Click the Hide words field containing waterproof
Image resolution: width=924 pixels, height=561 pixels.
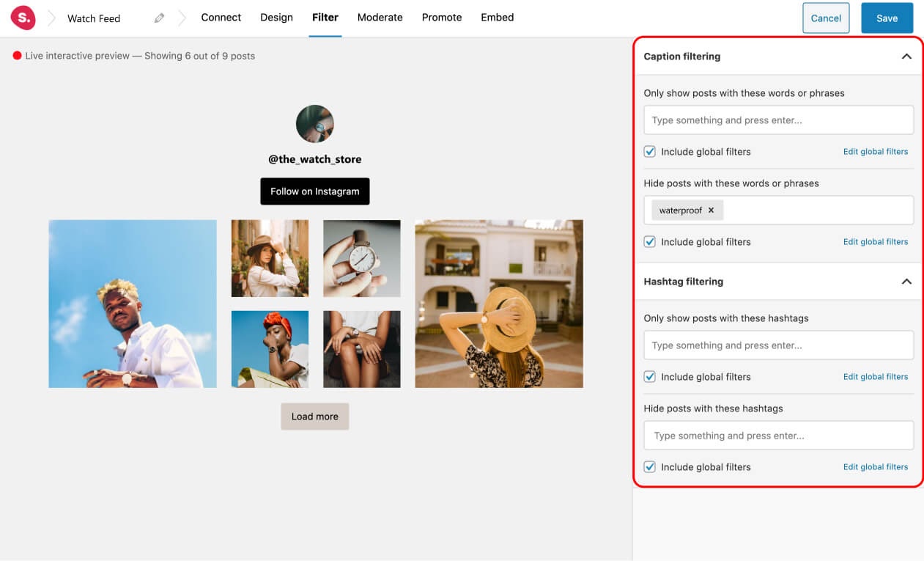pyautogui.click(x=778, y=210)
